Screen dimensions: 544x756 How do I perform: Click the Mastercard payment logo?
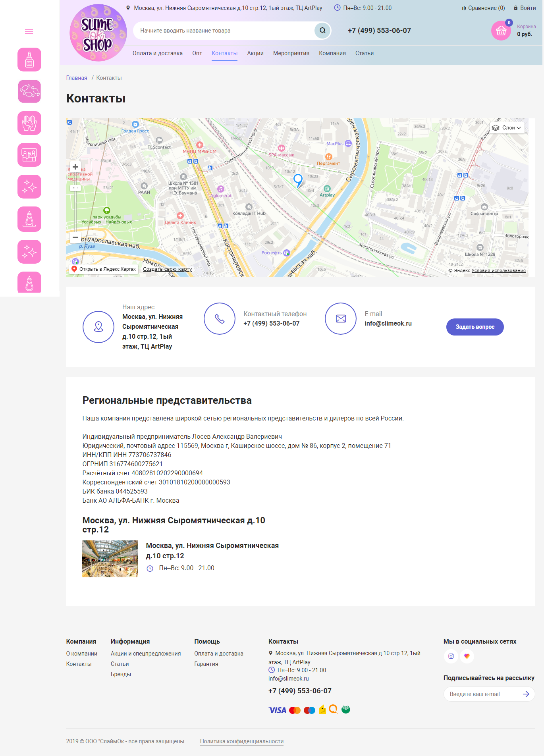tap(295, 710)
